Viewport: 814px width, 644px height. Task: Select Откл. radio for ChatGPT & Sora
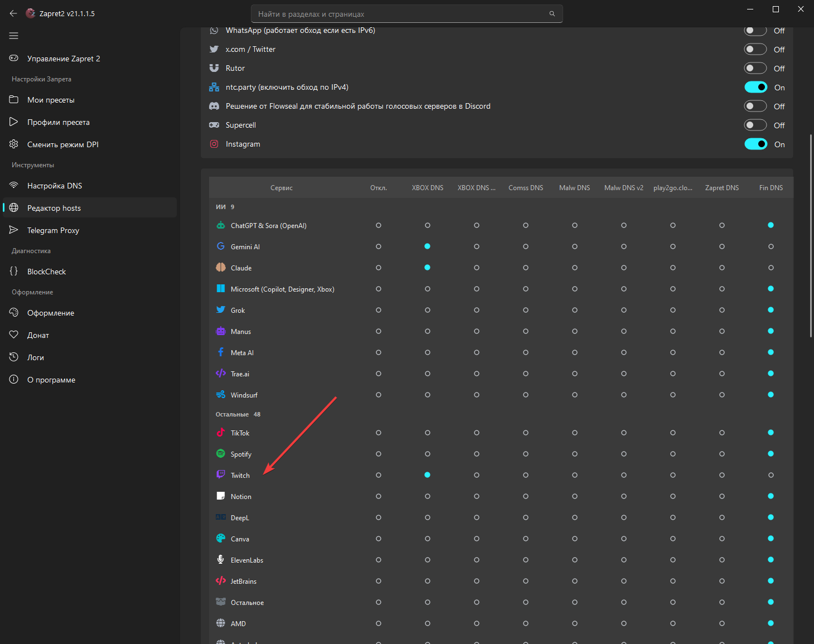pyautogui.click(x=379, y=225)
